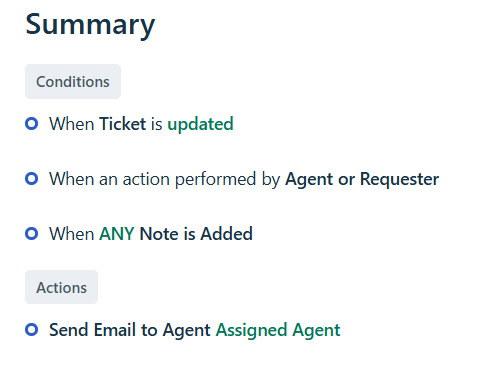Click the word 'Added' in third condition

[226, 234]
